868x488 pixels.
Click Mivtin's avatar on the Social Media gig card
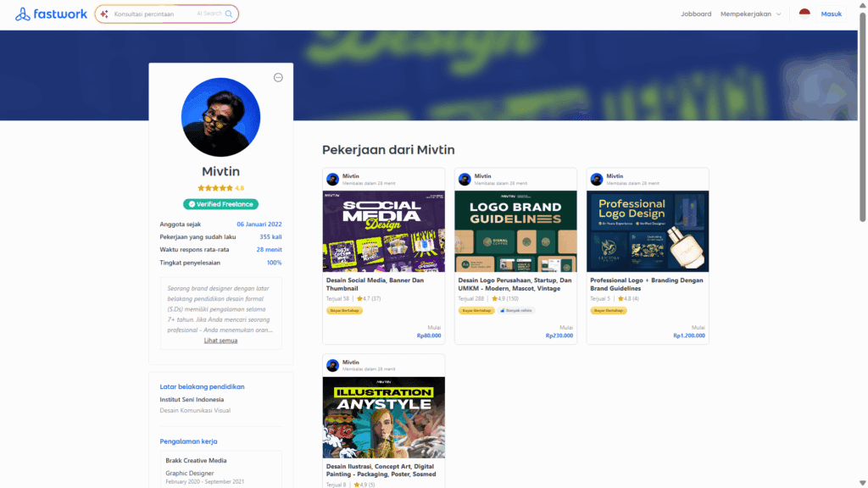coord(332,179)
